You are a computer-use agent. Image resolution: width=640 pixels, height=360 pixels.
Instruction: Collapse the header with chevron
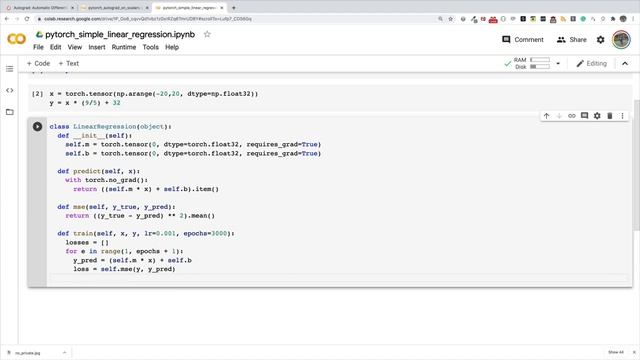625,64
